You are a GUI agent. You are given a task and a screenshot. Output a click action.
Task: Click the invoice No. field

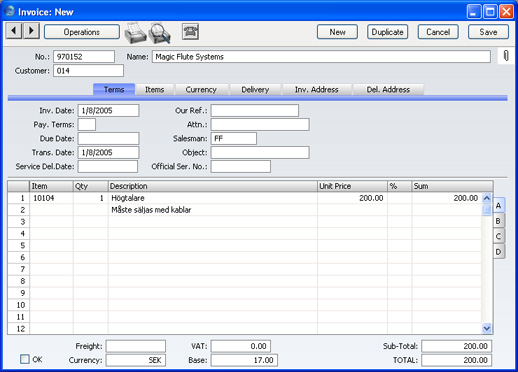[84, 57]
